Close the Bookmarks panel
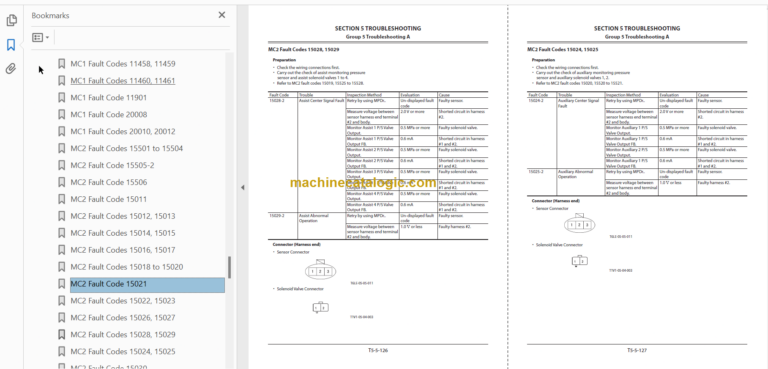The image size is (768, 369). (x=222, y=15)
